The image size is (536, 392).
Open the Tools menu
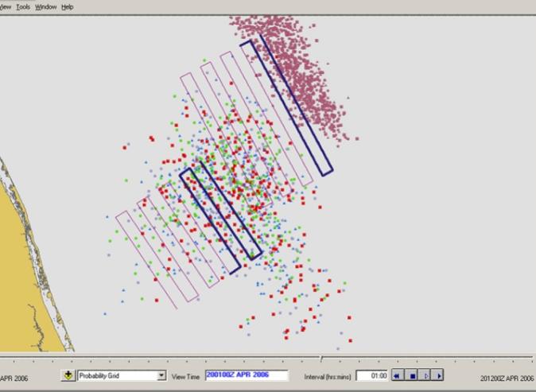tap(23, 7)
